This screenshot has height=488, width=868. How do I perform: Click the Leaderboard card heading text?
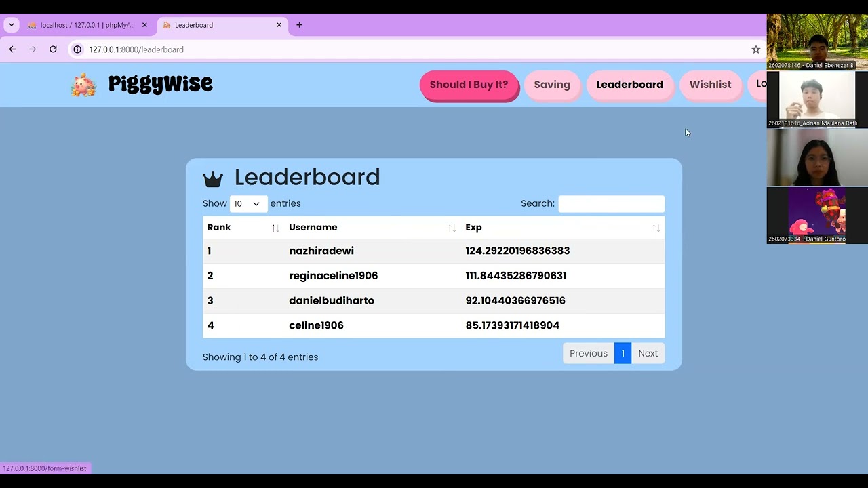pos(307,177)
